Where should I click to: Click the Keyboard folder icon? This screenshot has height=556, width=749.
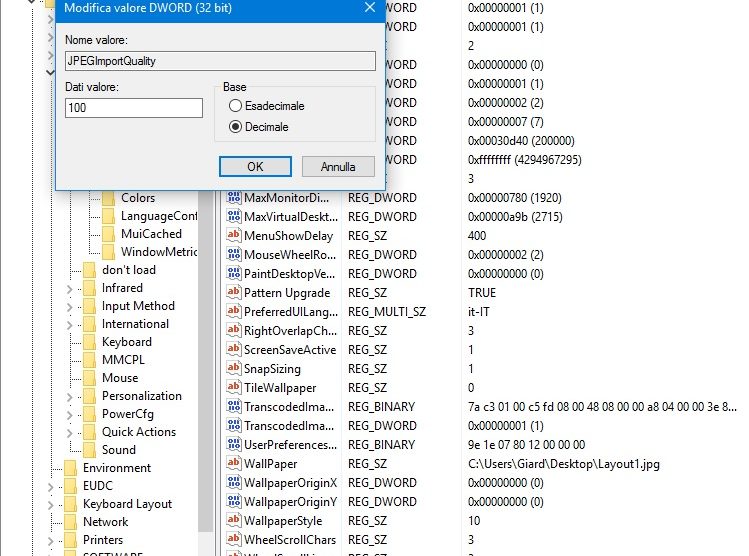coord(89,342)
